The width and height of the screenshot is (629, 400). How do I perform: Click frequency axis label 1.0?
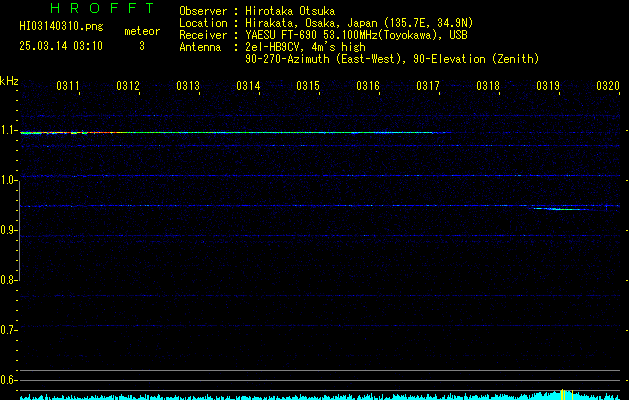pyautogui.click(x=9, y=181)
